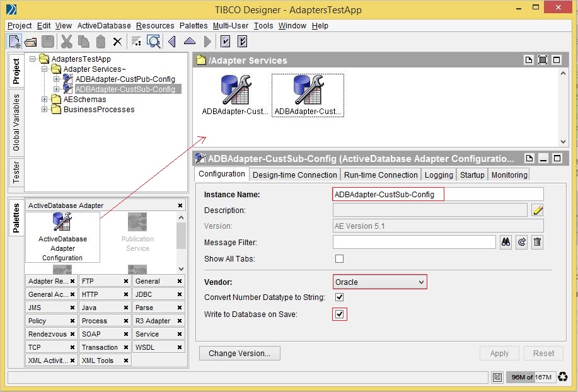Collapse the AdaptersTestApp root node
Image resolution: width=578 pixels, height=392 pixels.
[32, 59]
